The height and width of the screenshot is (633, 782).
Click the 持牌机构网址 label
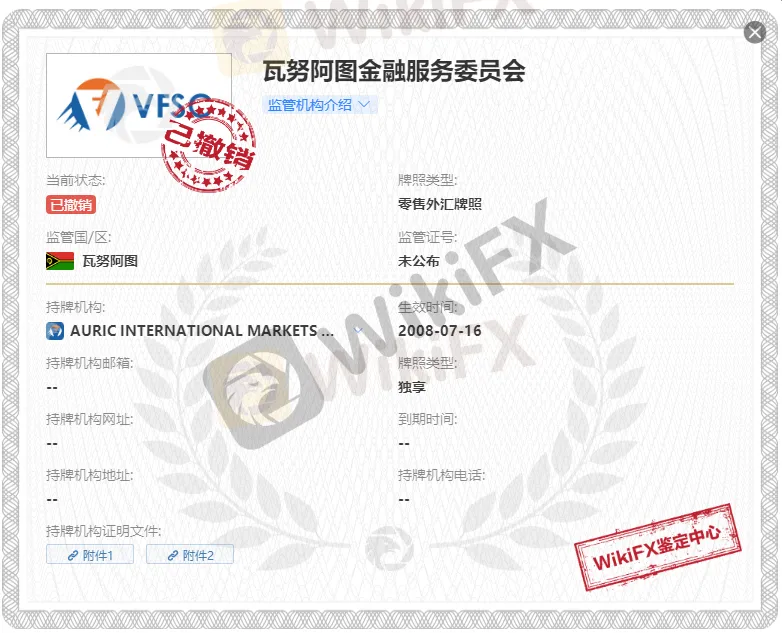[90, 419]
